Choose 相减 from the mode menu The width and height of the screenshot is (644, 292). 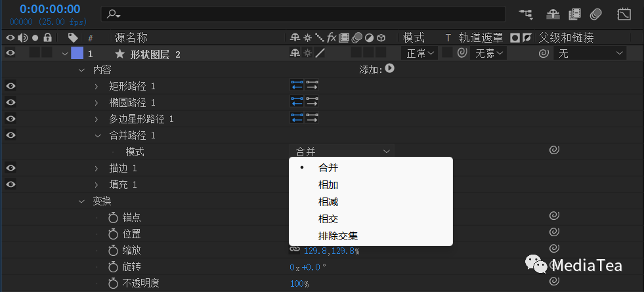click(x=371, y=201)
